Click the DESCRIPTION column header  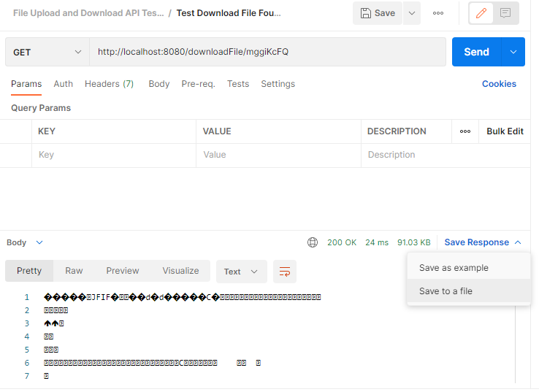click(397, 131)
